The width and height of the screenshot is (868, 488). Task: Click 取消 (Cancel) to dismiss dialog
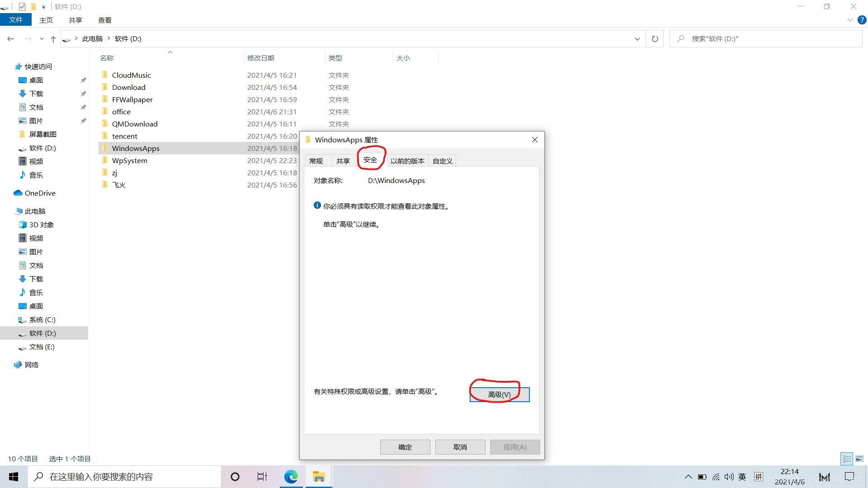pos(460,447)
